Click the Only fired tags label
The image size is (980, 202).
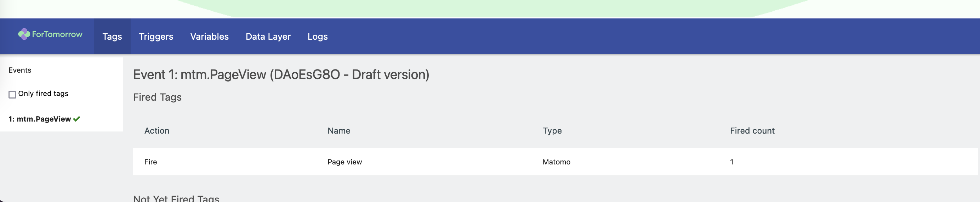coord(43,93)
